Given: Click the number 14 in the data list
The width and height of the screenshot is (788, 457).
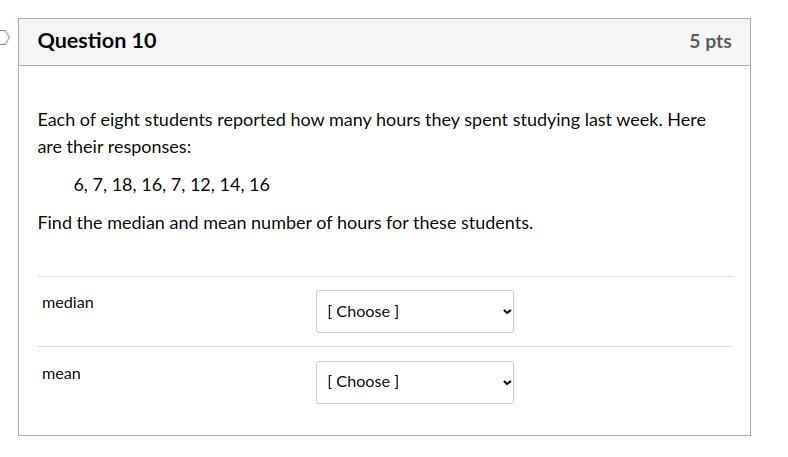Looking at the screenshot, I should pyautogui.click(x=230, y=185).
